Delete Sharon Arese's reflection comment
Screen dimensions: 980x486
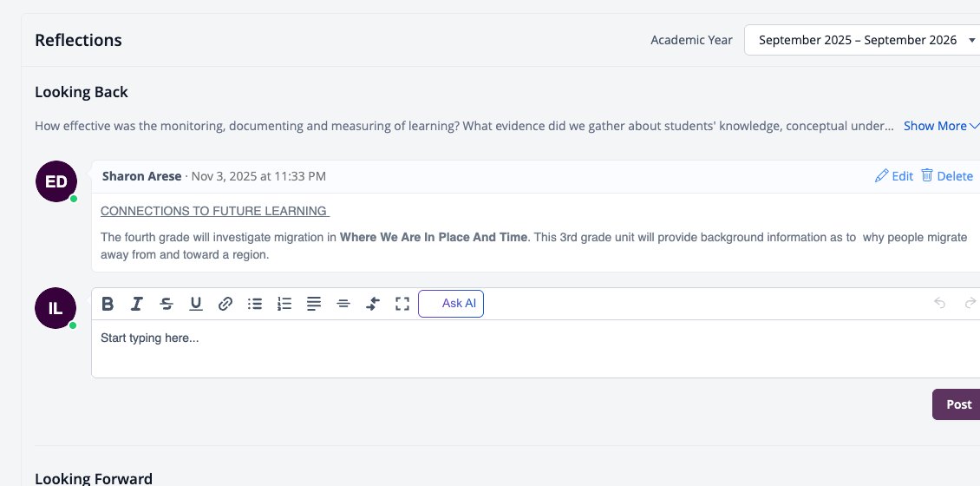tap(947, 176)
